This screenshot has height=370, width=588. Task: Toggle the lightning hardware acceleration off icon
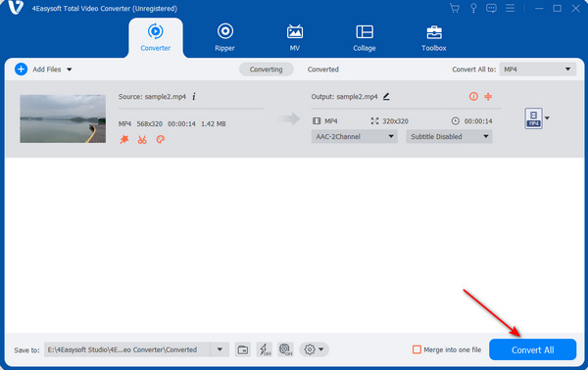tap(265, 349)
